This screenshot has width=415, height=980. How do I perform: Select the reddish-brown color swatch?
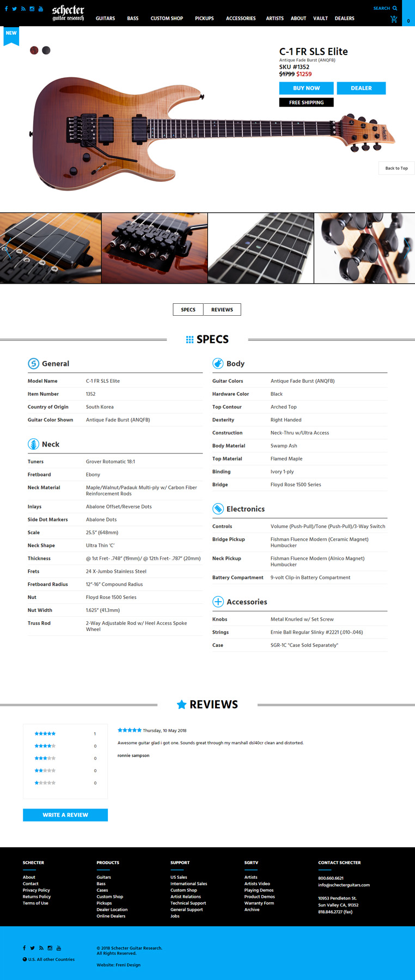(x=34, y=50)
